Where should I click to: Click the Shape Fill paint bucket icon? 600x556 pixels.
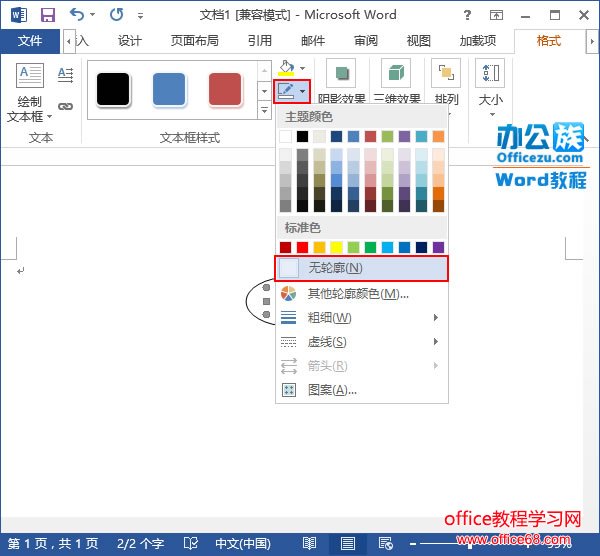[x=287, y=67]
